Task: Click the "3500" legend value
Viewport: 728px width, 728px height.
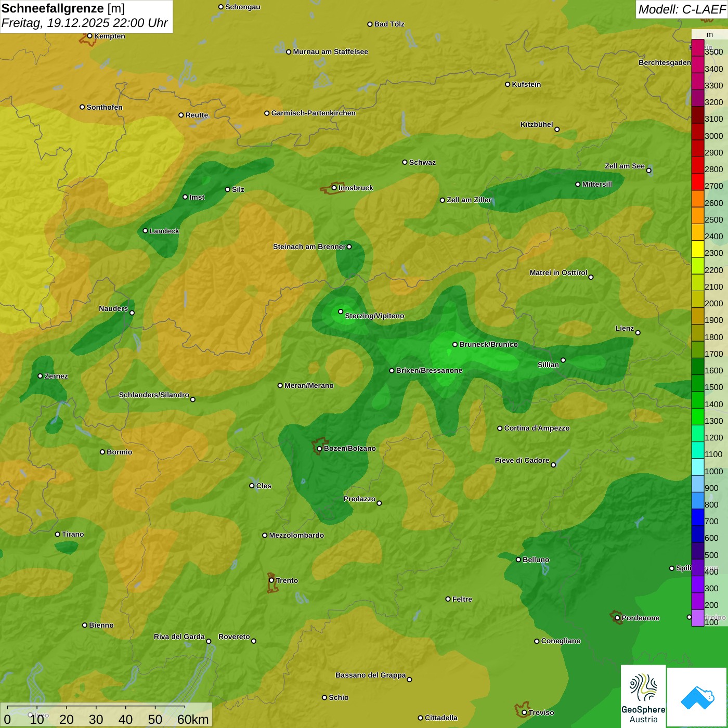Action: point(713,52)
